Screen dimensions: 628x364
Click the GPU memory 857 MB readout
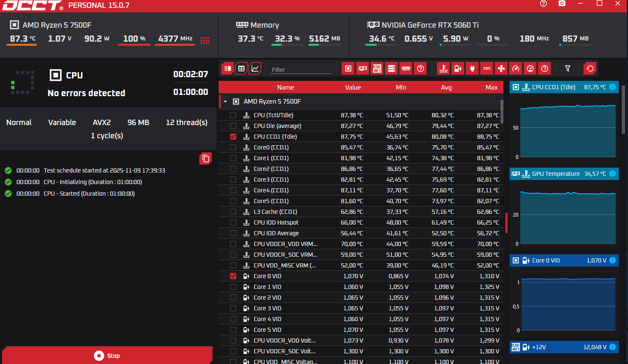[x=575, y=39]
